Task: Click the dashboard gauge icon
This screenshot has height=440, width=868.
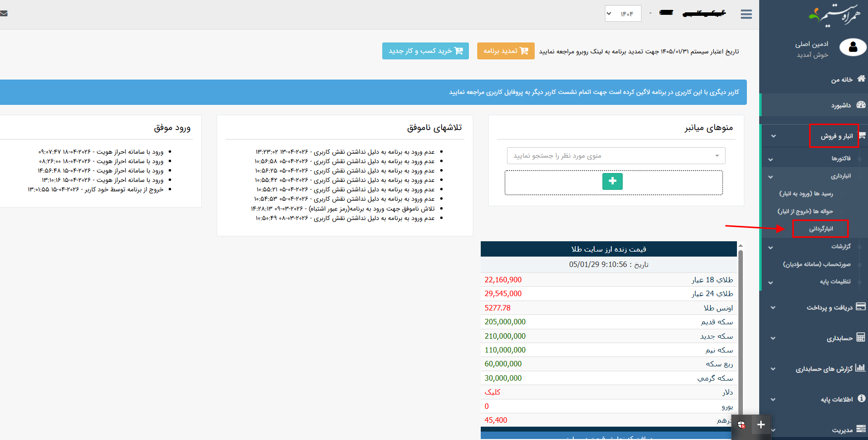Action: (x=861, y=105)
